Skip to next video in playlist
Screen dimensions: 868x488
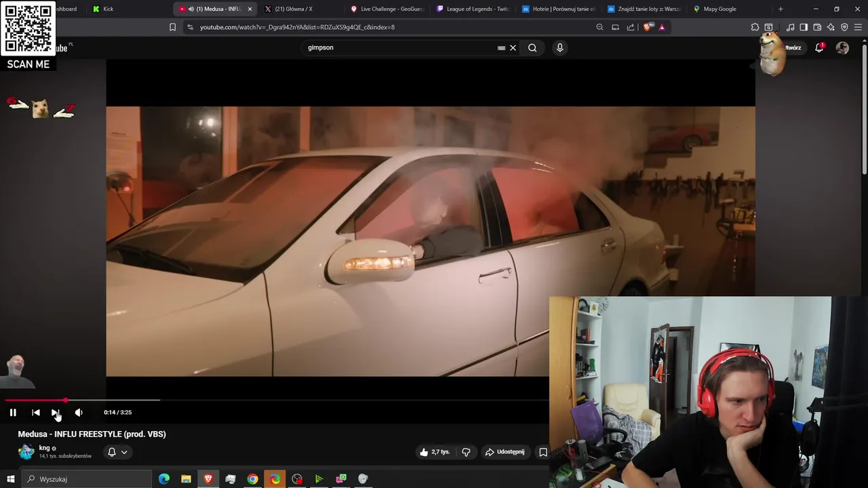pos(56,412)
